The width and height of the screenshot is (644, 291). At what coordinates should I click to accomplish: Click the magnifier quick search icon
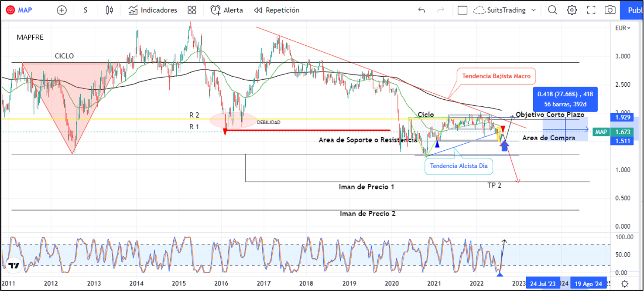pyautogui.click(x=552, y=10)
